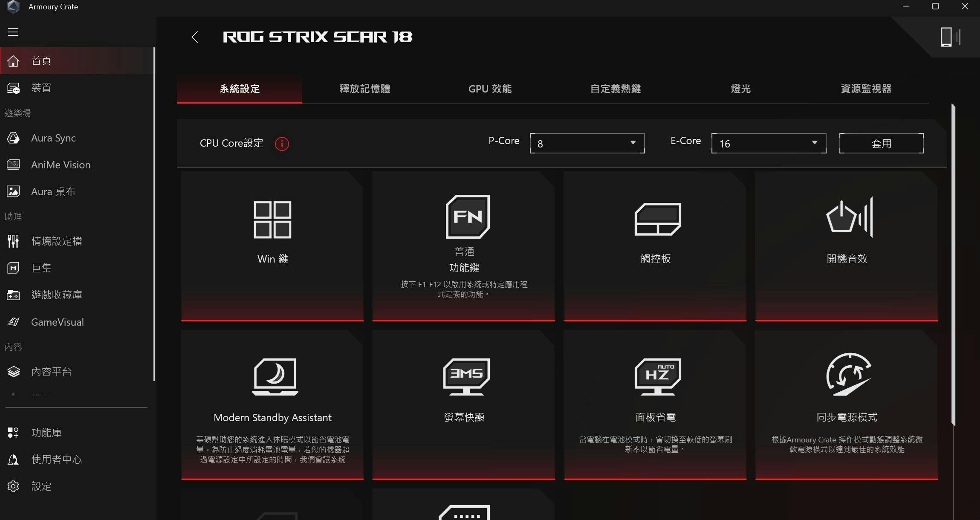The height and width of the screenshot is (520, 980).
Task: Click the device phone icon at top right
Action: coord(950,37)
